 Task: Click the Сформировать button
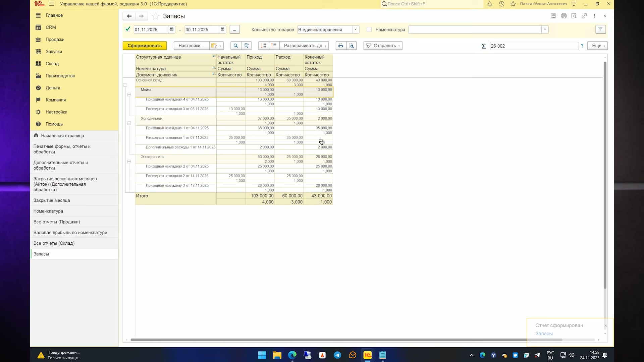(x=145, y=46)
